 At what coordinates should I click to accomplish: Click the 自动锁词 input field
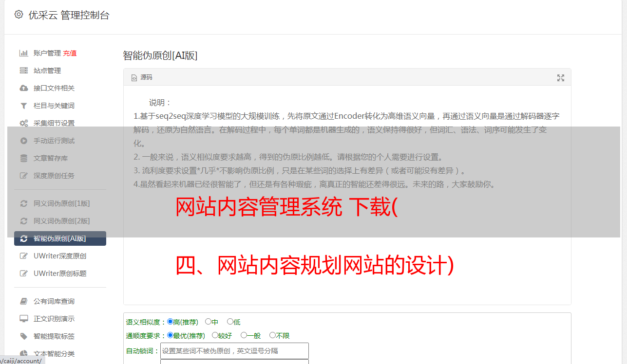point(234,351)
